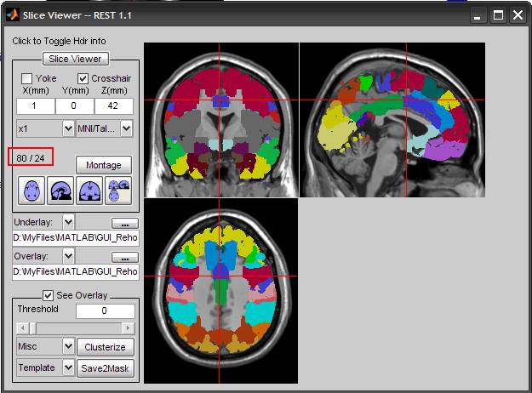This screenshot has height=393, width=532.
Task: Click the MATLAB logo in the title bar
Action: [x=13, y=15]
